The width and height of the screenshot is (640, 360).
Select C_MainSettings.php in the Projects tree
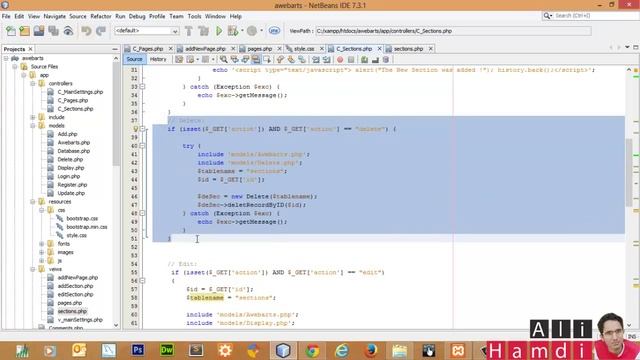(x=80, y=92)
